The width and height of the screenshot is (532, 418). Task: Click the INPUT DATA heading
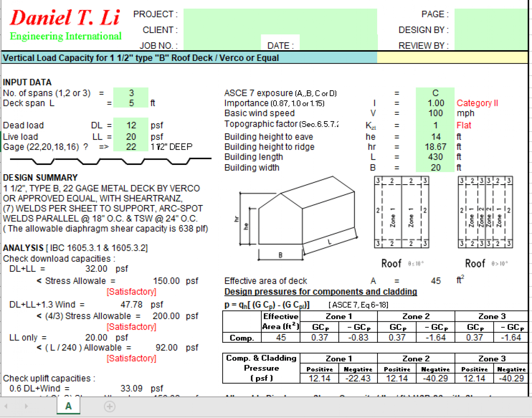[x=27, y=82]
